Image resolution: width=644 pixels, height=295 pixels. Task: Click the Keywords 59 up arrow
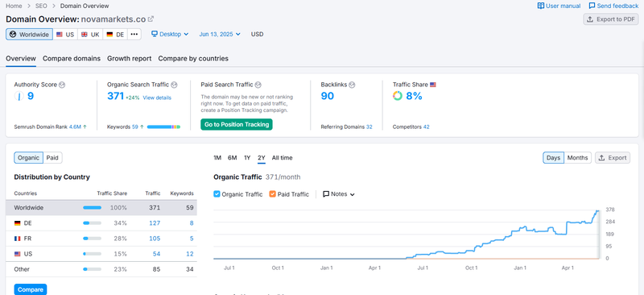tap(142, 127)
